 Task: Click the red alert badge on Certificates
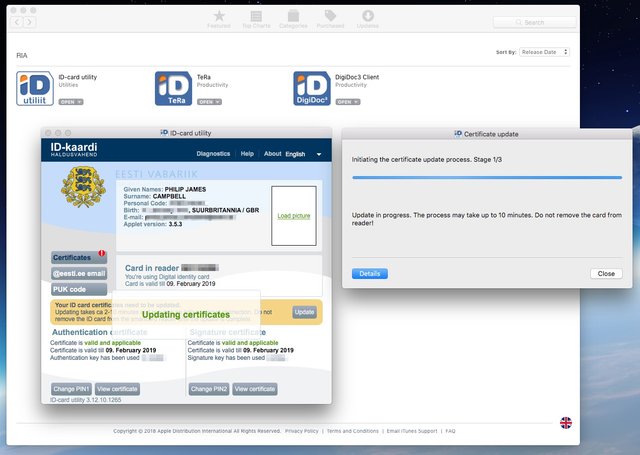(x=102, y=253)
